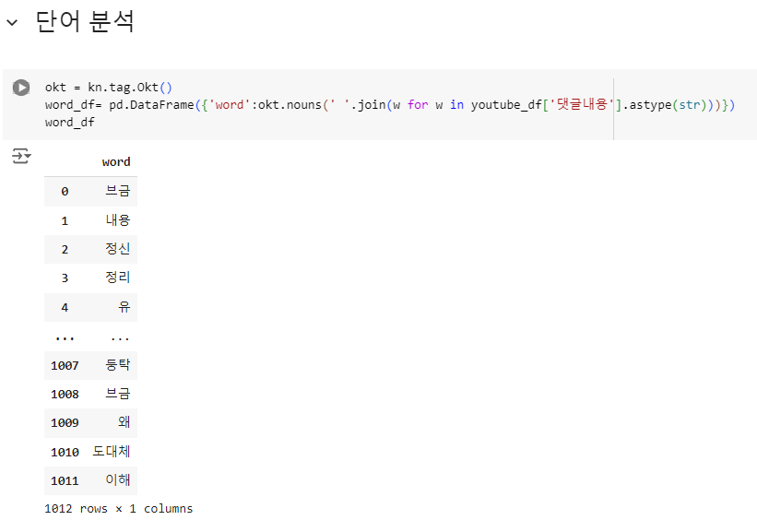
Task: Select the index cell 0
Action: pos(65,192)
